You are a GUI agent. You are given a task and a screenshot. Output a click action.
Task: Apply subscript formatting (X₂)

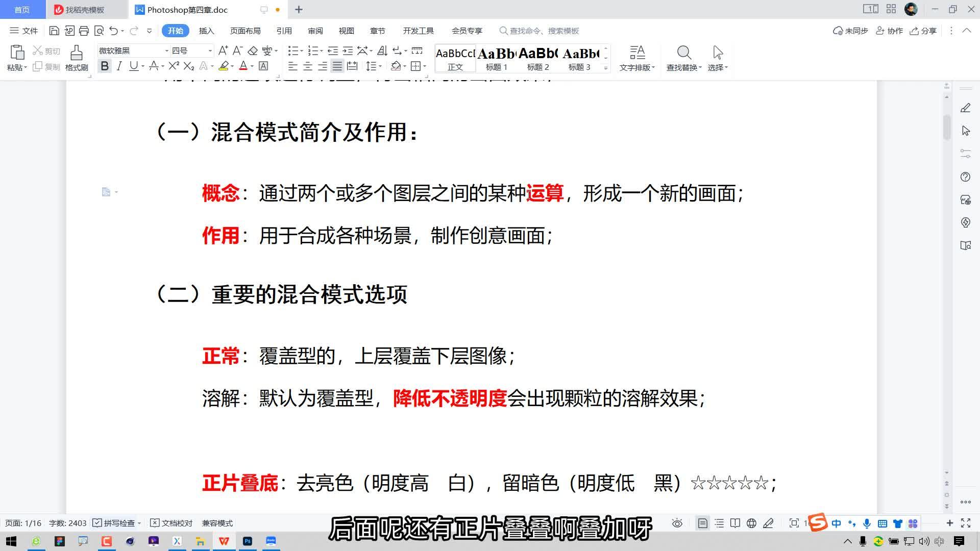point(189,66)
